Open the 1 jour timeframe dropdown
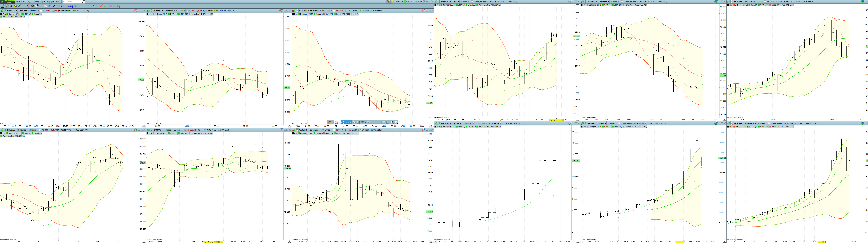Screen dimensions: 868x243 [x=456, y=1]
